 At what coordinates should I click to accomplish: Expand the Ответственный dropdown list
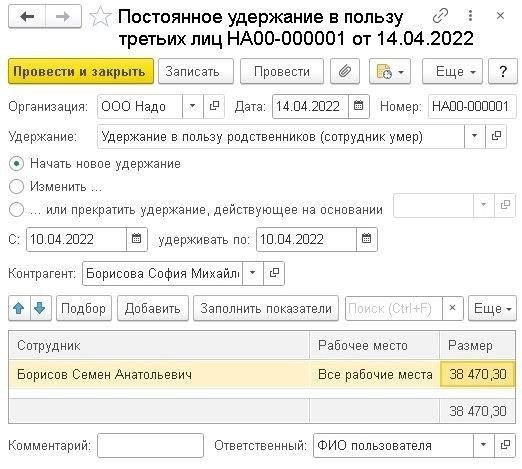(484, 445)
